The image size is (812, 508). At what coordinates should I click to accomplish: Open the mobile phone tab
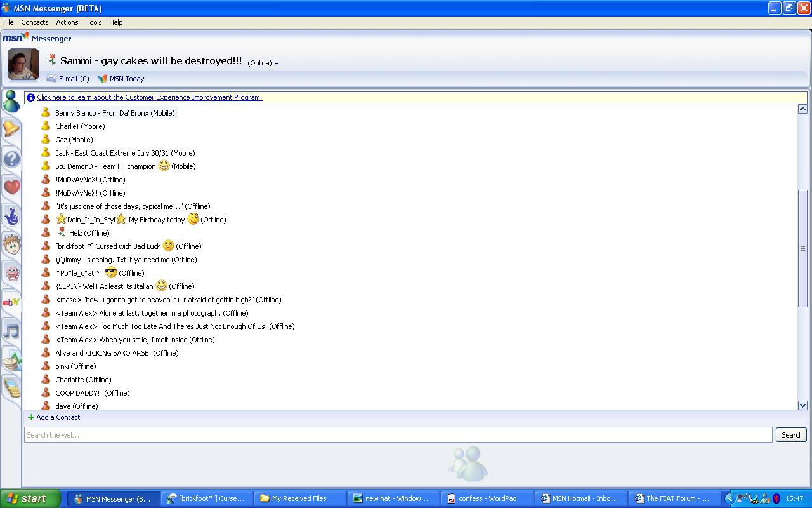coord(11,388)
